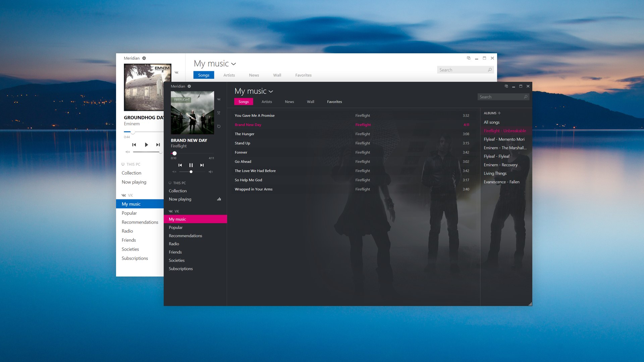Click the next track button
The width and height of the screenshot is (644, 362).
point(202,165)
